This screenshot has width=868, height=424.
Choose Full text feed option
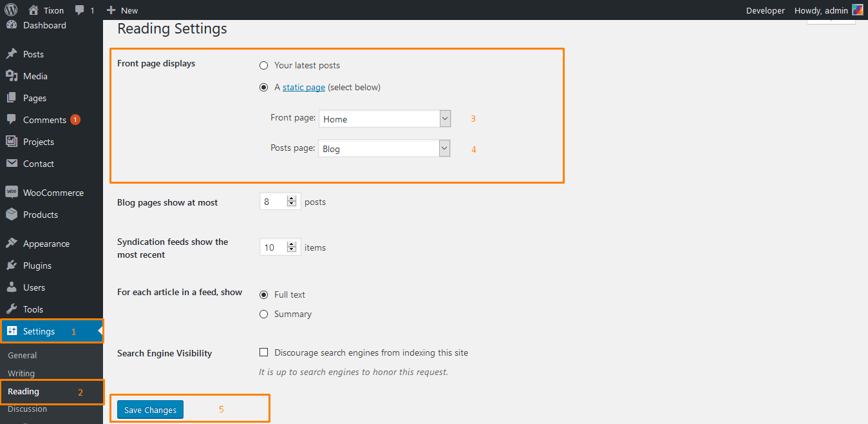pyautogui.click(x=263, y=294)
